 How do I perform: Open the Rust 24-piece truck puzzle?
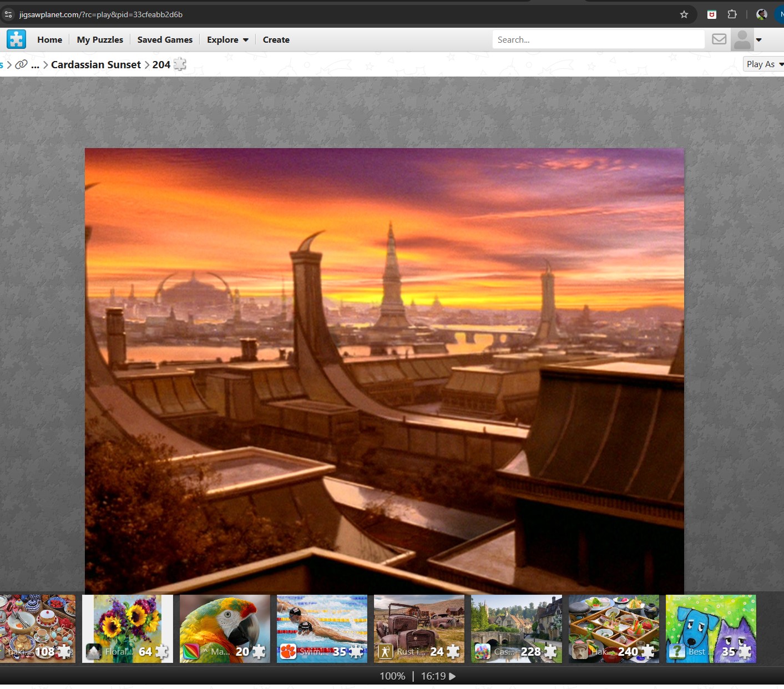[x=419, y=629]
